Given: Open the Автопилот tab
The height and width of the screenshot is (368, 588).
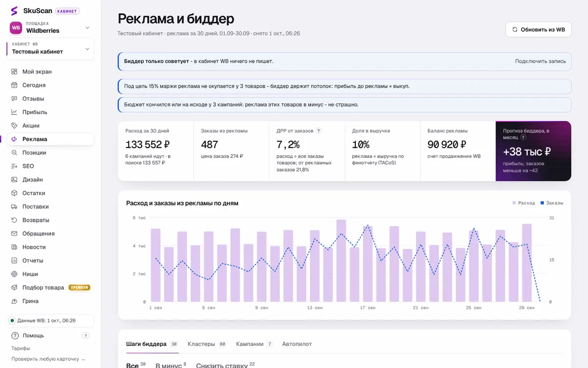Looking at the screenshot, I should tap(297, 344).
